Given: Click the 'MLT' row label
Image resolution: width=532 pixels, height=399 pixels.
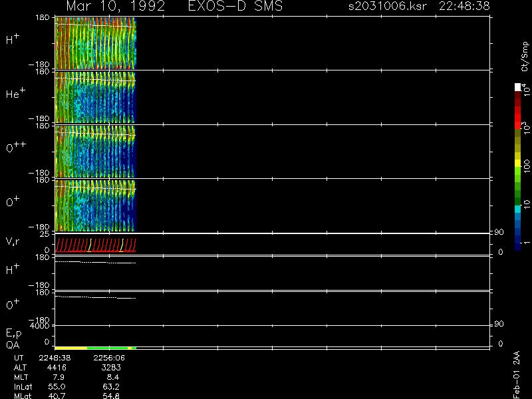Looking at the screenshot, I should tap(21, 377).
